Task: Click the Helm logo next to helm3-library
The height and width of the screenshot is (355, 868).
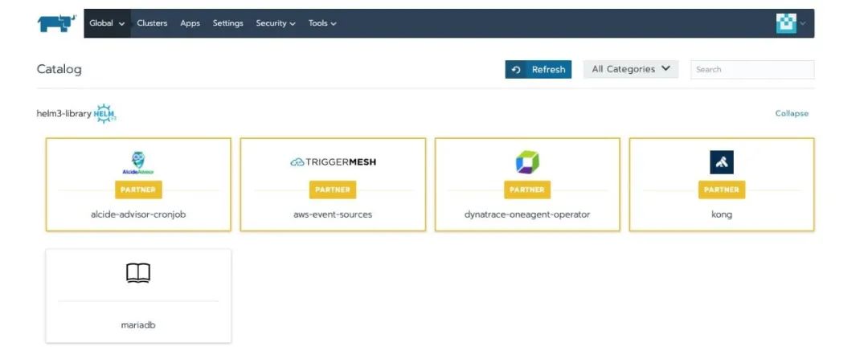Action: [x=105, y=114]
